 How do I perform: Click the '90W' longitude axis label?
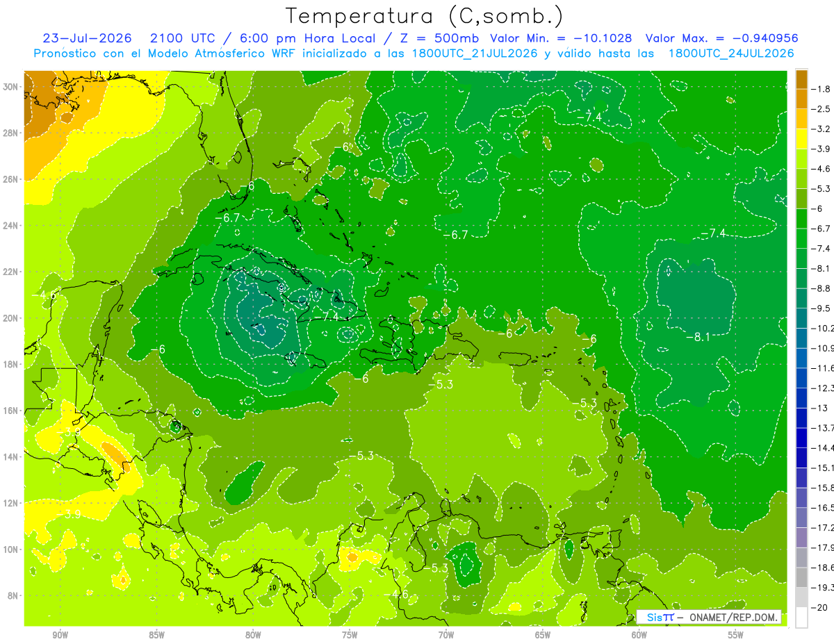click(60, 636)
